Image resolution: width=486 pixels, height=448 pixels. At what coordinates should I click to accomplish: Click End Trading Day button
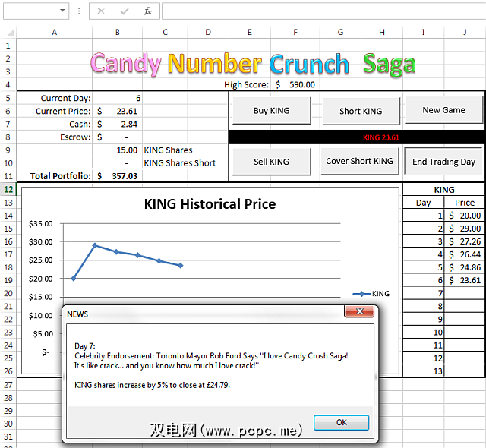coord(443,162)
